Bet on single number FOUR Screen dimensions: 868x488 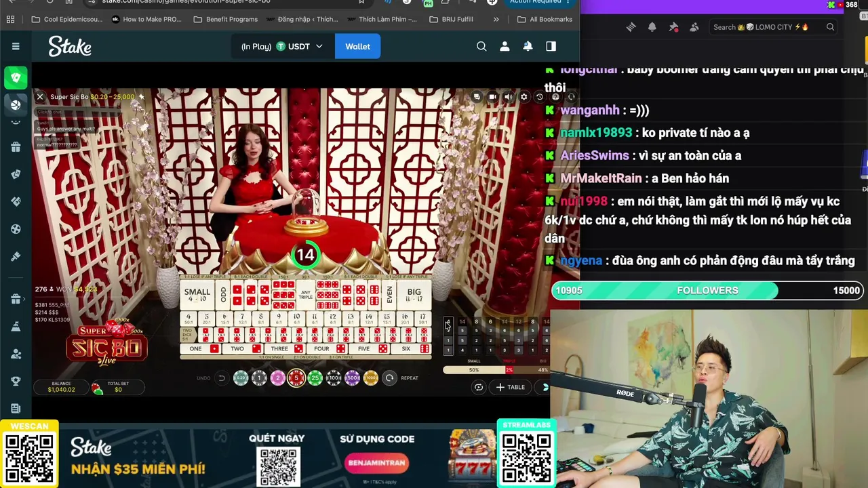pos(327,349)
